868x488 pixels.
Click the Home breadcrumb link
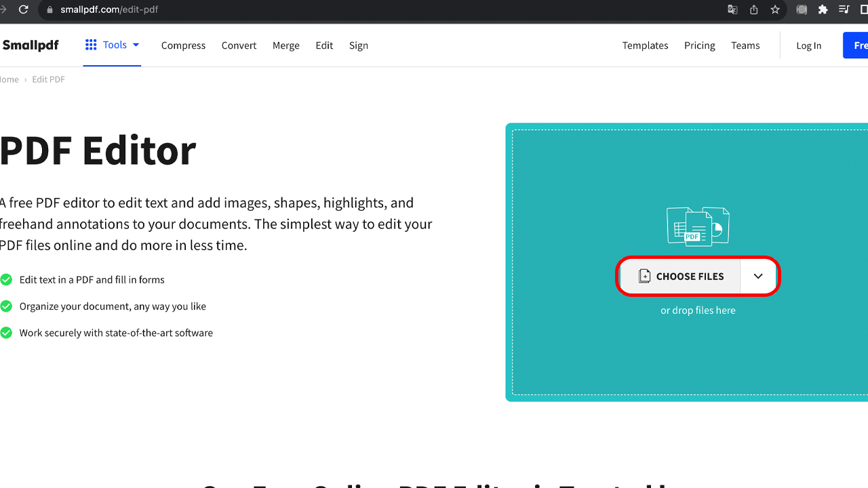point(9,79)
